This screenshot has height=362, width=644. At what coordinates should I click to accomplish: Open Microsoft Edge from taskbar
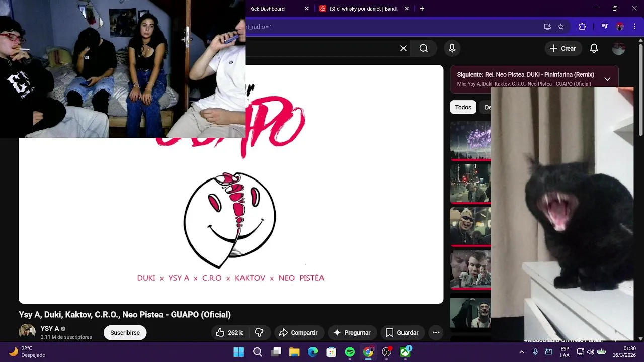pos(313,352)
